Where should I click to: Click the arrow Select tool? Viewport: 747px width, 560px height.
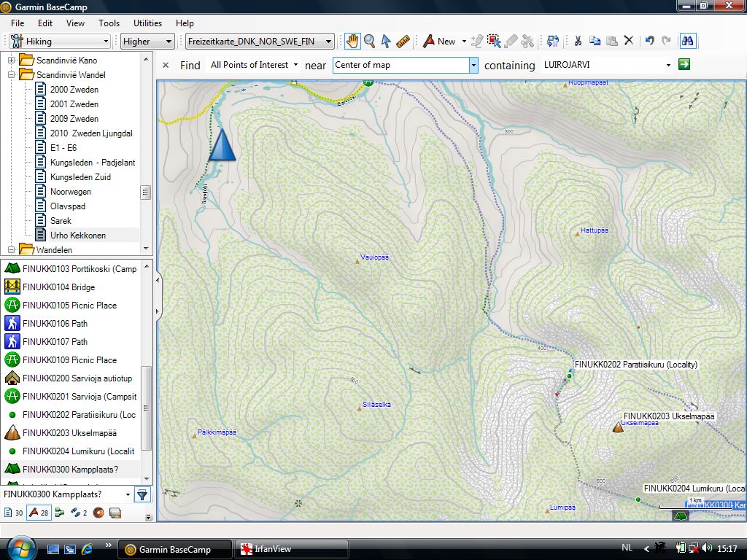tap(386, 42)
